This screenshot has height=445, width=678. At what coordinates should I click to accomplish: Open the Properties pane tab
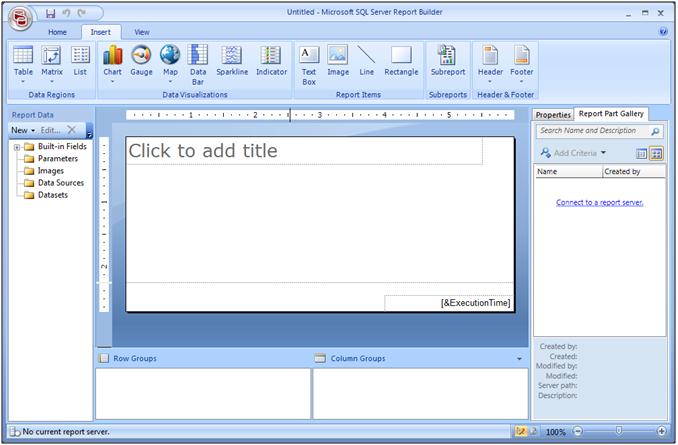[553, 115]
